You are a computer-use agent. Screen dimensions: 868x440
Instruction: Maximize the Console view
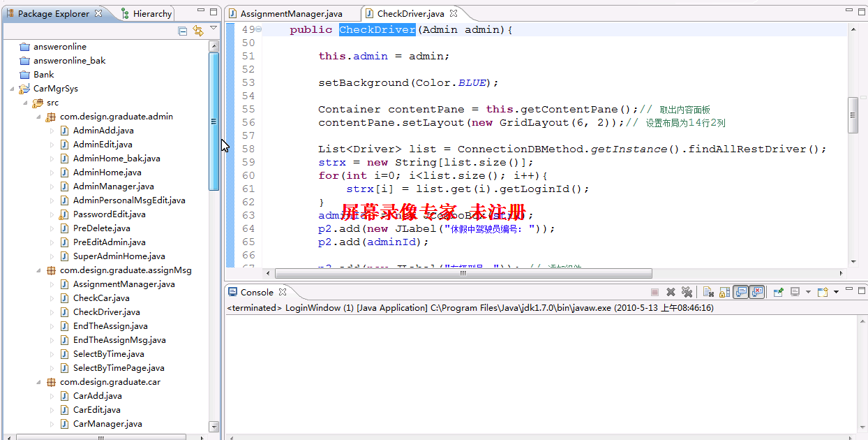point(862,291)
